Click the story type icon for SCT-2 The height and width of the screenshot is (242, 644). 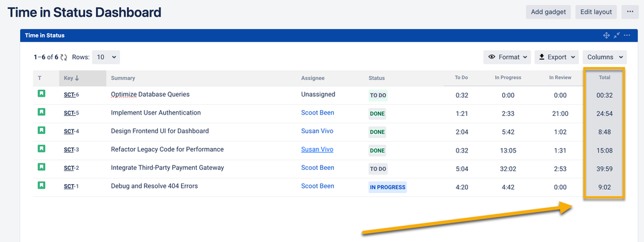click(x=41, y=167)
